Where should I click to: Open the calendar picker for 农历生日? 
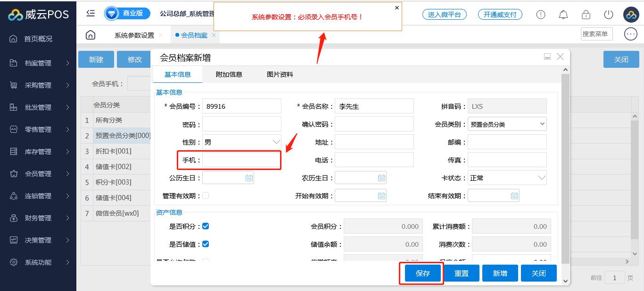(x=381, y=178)
